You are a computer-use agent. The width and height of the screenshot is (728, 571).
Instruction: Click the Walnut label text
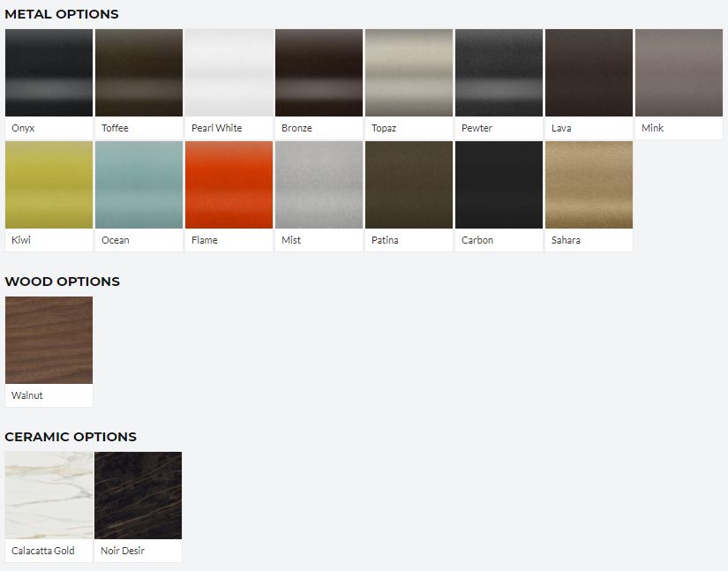click(x=27, y=395)
